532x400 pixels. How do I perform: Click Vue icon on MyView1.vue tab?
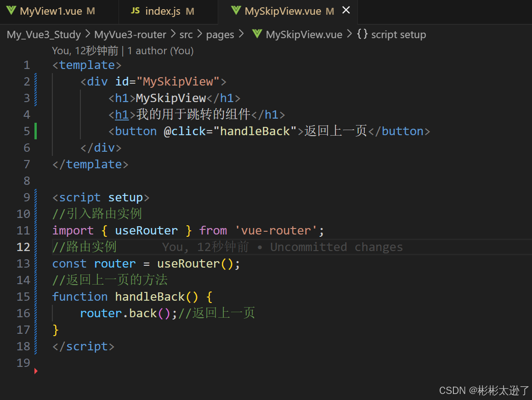pos(11,11)
